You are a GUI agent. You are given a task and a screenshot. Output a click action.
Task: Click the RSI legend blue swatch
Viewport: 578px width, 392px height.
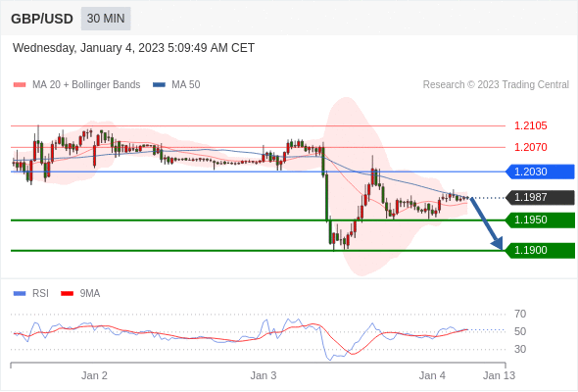tap(20, 294)
